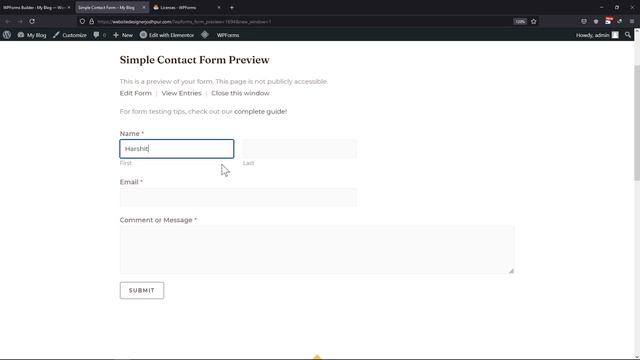Grab the text area corner resize handle

coord(511,271)
